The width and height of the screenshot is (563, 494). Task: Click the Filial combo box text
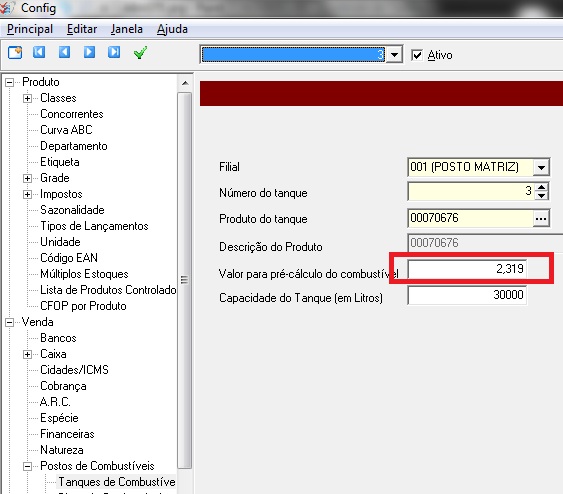click(464, 167)
